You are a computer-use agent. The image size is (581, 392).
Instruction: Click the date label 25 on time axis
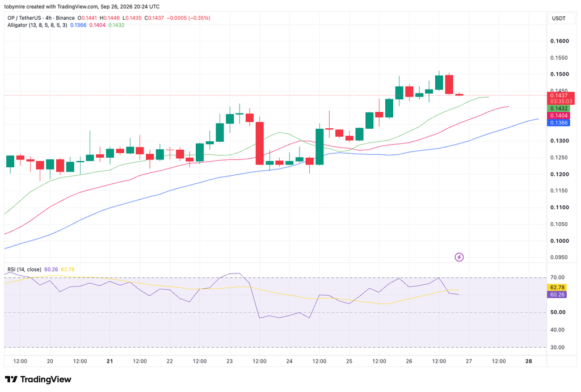click(x=349, y=361)
